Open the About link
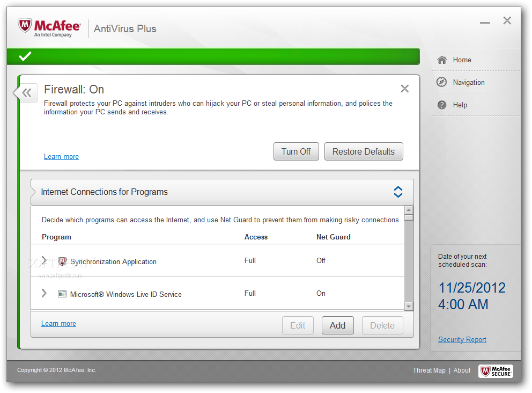The height and width of the screenshot is (393, 532). (462, 370)
